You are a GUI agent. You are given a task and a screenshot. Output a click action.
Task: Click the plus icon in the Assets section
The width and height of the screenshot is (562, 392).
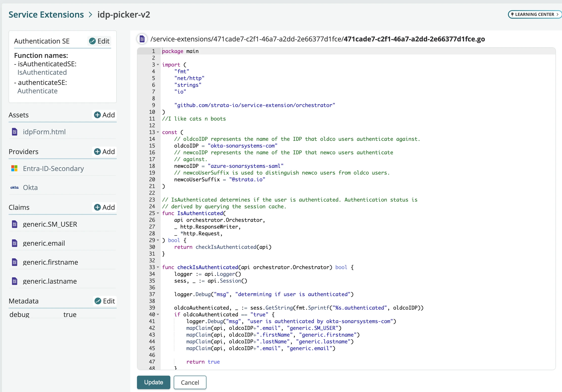coord(97,115)
